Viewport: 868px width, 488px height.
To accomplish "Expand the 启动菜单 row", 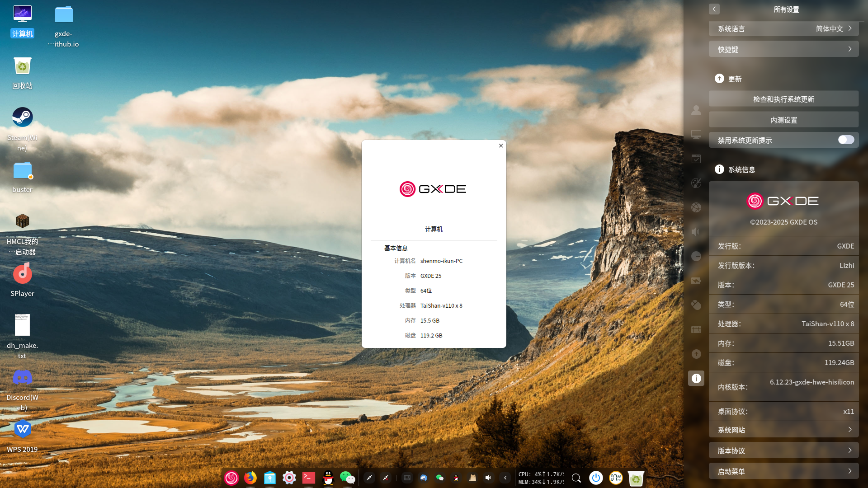I will click(x=784, y=471).
